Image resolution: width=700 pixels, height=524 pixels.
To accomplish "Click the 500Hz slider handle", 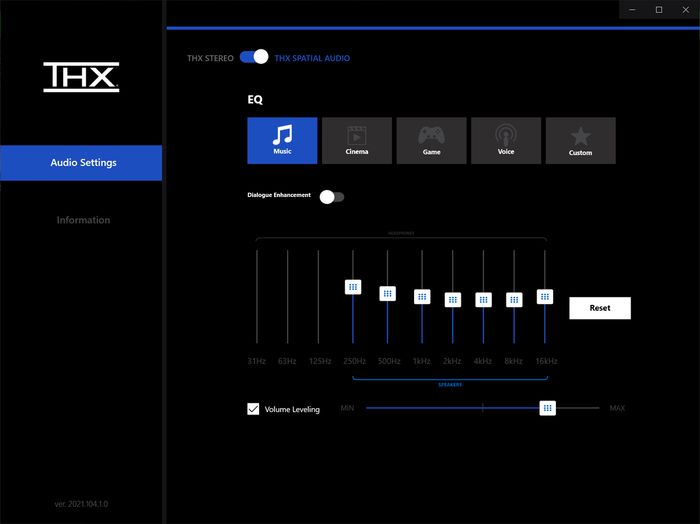I will tap(388, 294).
